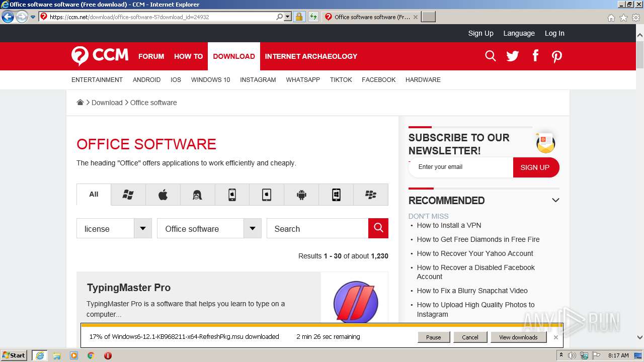
Task: Open the CCM Twitter page icon
Action: [x=513, y=56]
